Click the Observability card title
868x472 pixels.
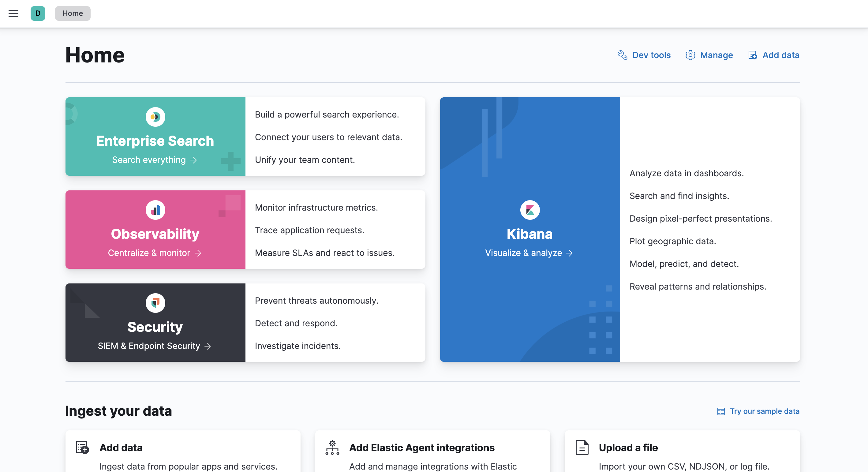point(155,234)
